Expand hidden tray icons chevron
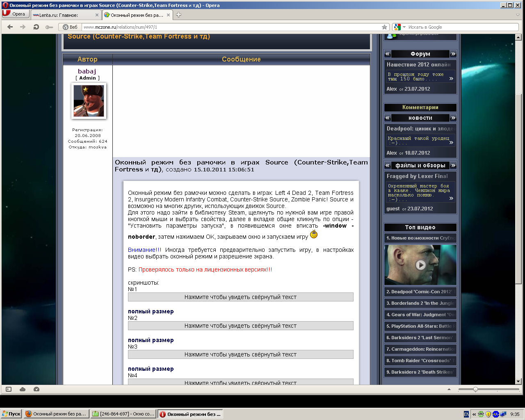This screenshot has height=420, width=525. (474, 414)
